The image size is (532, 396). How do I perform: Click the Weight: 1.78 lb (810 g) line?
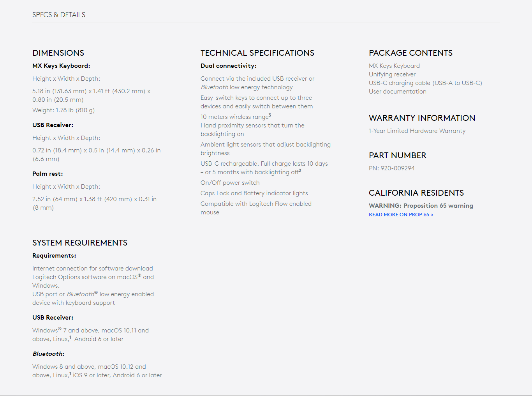point(63,110)
